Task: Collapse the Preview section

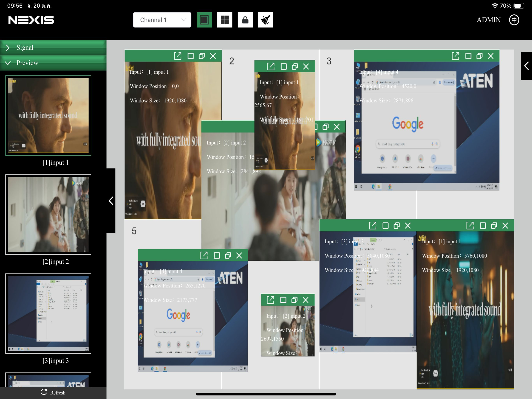Action: (x=53, y=63)
